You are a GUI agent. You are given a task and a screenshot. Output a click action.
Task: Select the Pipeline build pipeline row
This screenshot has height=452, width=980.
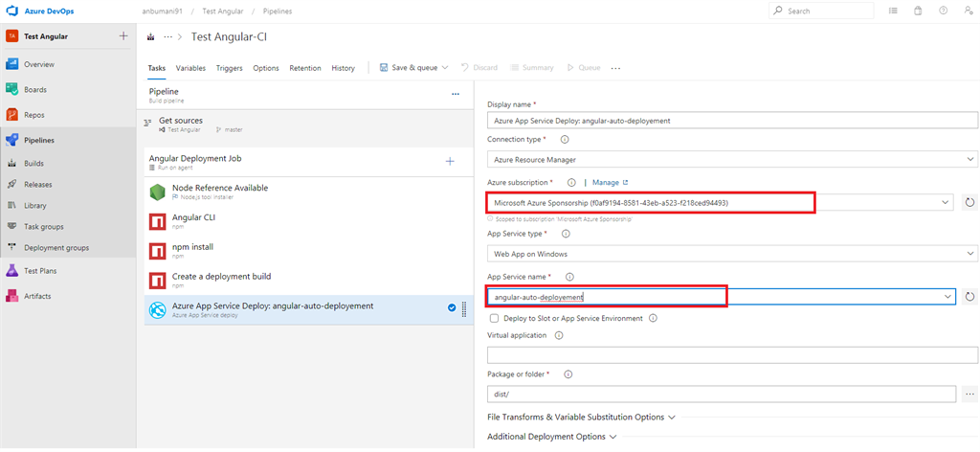(x=306, y=95)
